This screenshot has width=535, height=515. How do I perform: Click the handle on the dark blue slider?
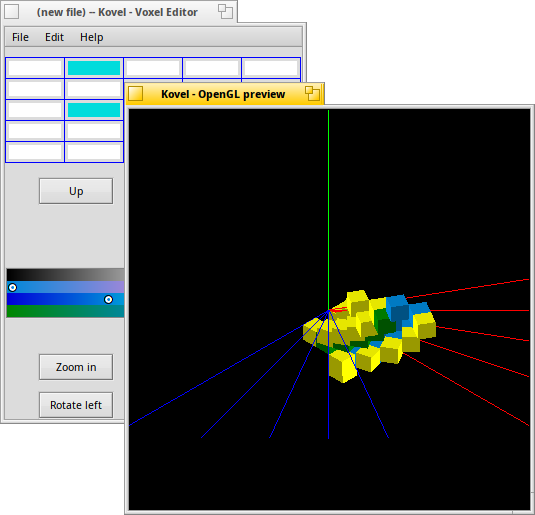pos(108,299)
